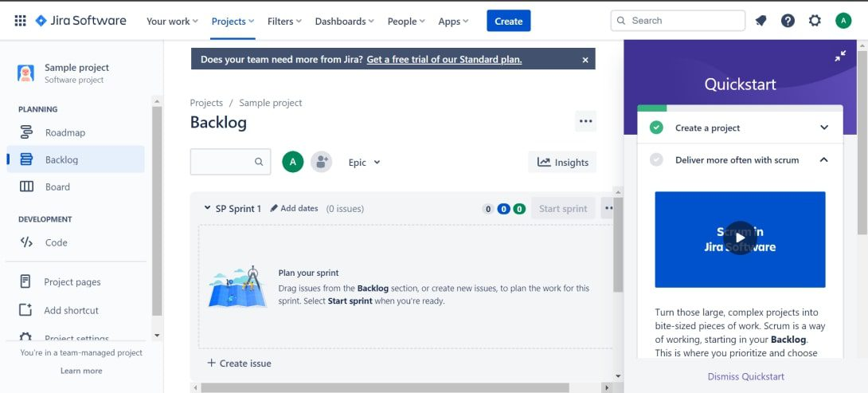The width and height of the screenshot is (868, 393).
Task: Click the add people icon
Action: coord(321,162)
